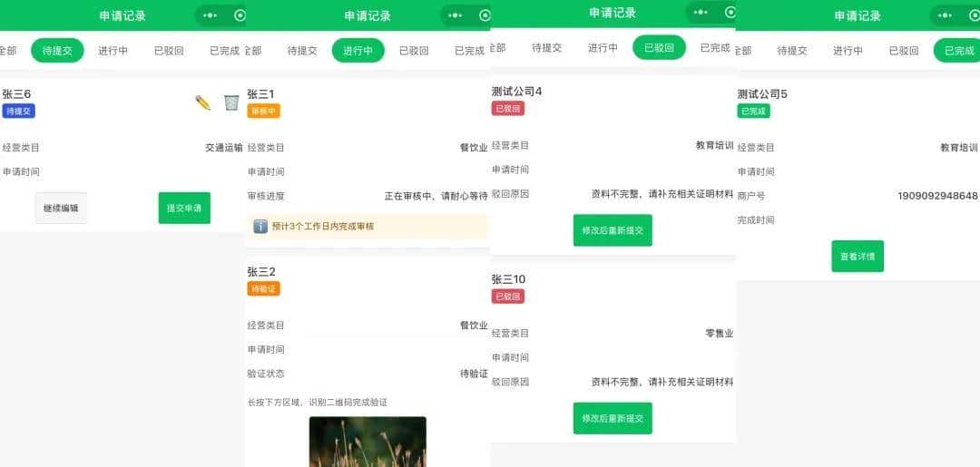Switch to 已驳回 tab above the 张三1 card
980x467 pixels.
(414, 51)
